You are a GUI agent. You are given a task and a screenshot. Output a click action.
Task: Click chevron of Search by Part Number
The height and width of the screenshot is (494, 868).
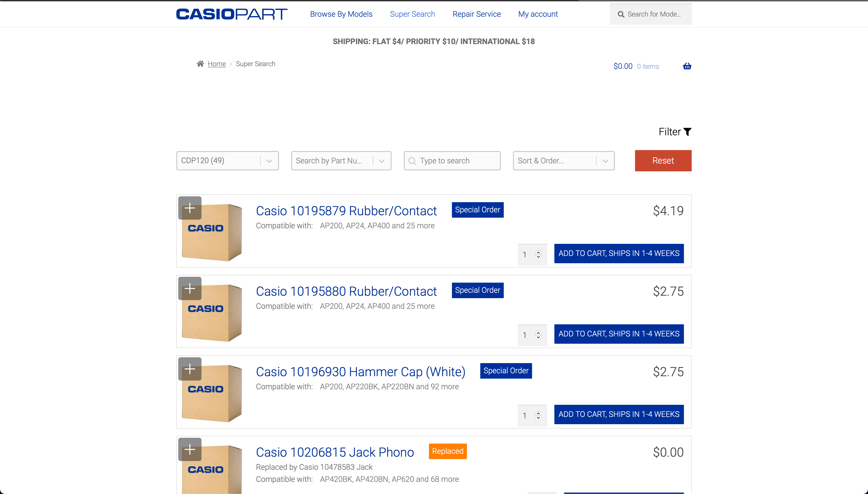point(382,161)
